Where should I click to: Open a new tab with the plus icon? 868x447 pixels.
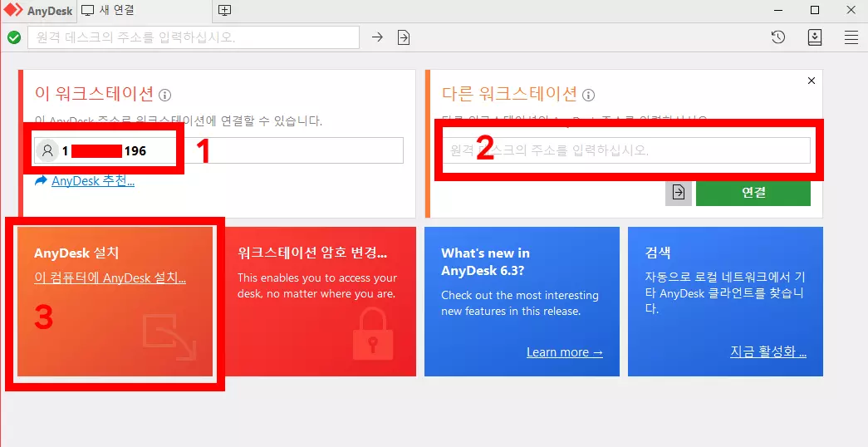[x=225, y=10]
